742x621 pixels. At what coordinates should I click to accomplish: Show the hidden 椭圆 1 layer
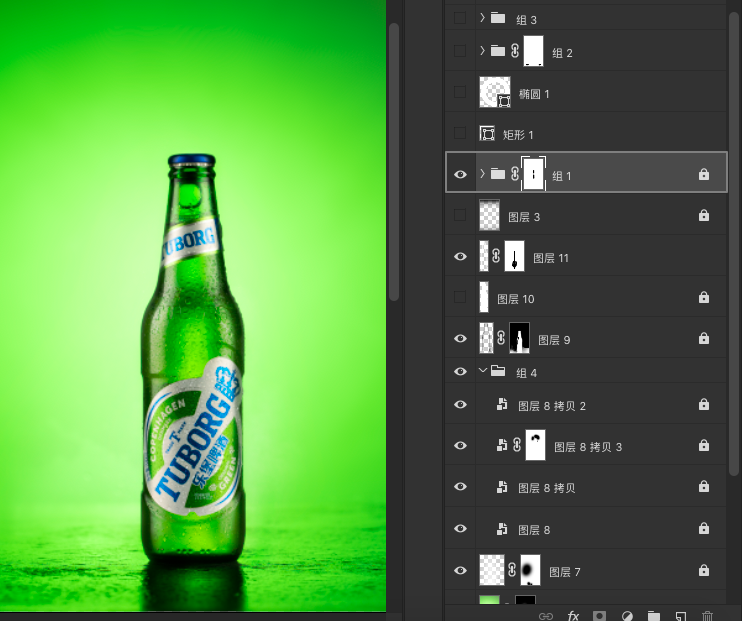pos(459,92)
